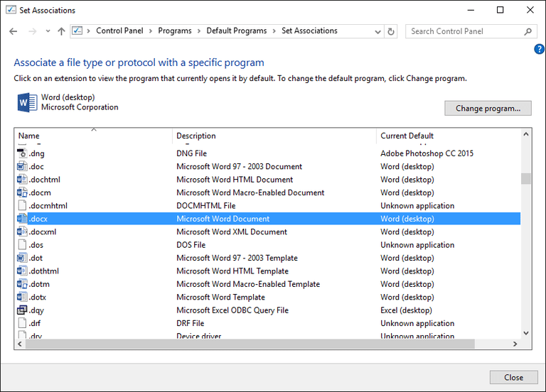
Task: Click the vertical scrollbar down arrow
Action: (x=526, y=333)
